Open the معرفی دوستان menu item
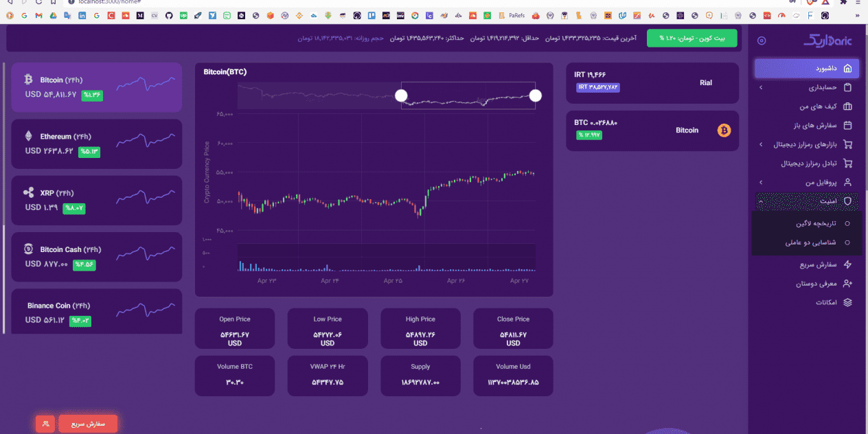 coord(807,284)
